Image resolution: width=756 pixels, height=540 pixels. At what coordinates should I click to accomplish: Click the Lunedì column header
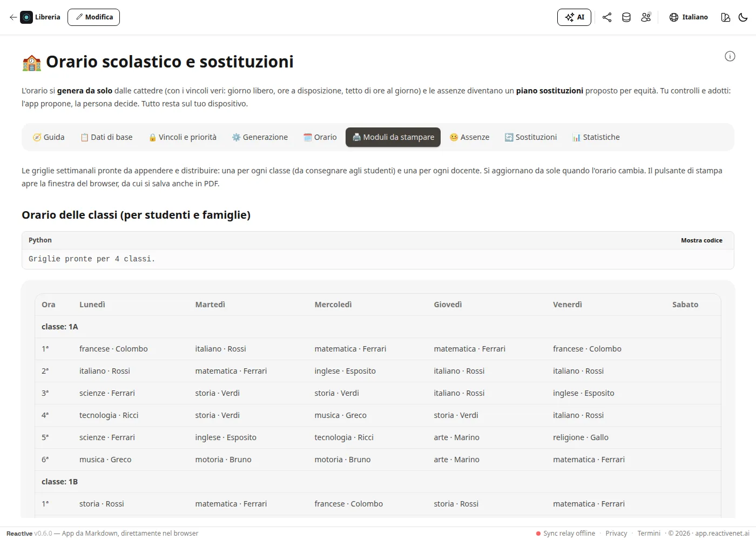pyautogui.click(x=92, y=305)
